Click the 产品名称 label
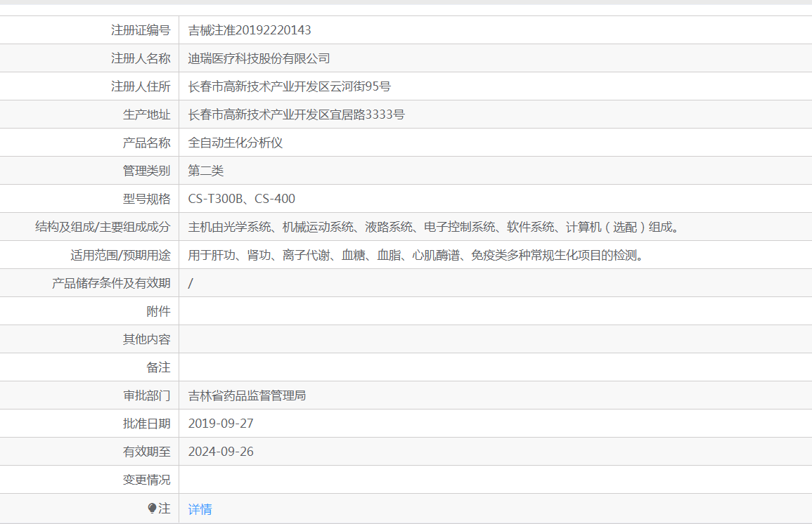 click(146, 143)
